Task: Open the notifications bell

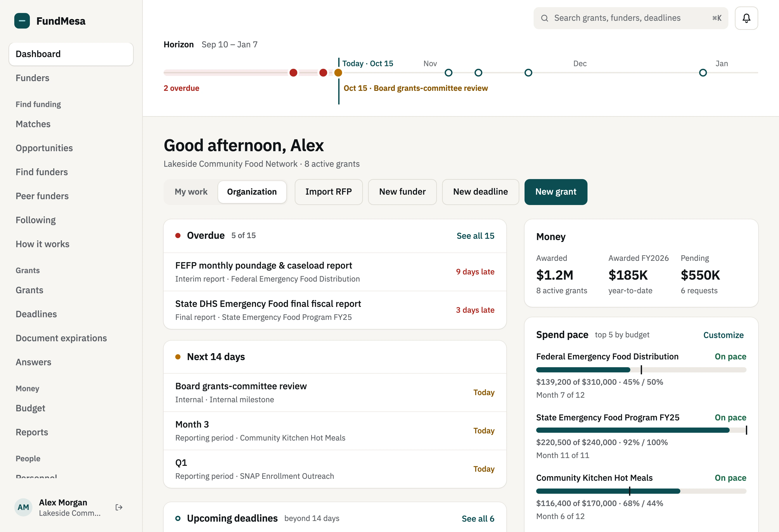Action: click(x=746, y=18)
